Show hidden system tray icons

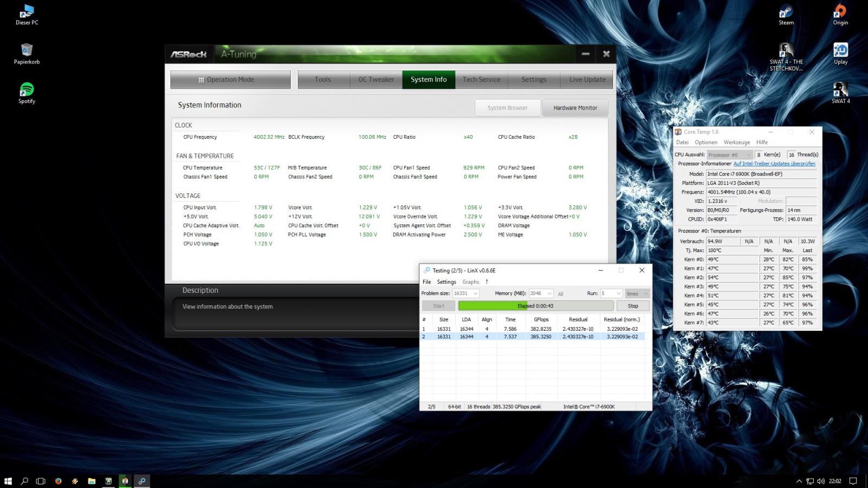point(799,481)
